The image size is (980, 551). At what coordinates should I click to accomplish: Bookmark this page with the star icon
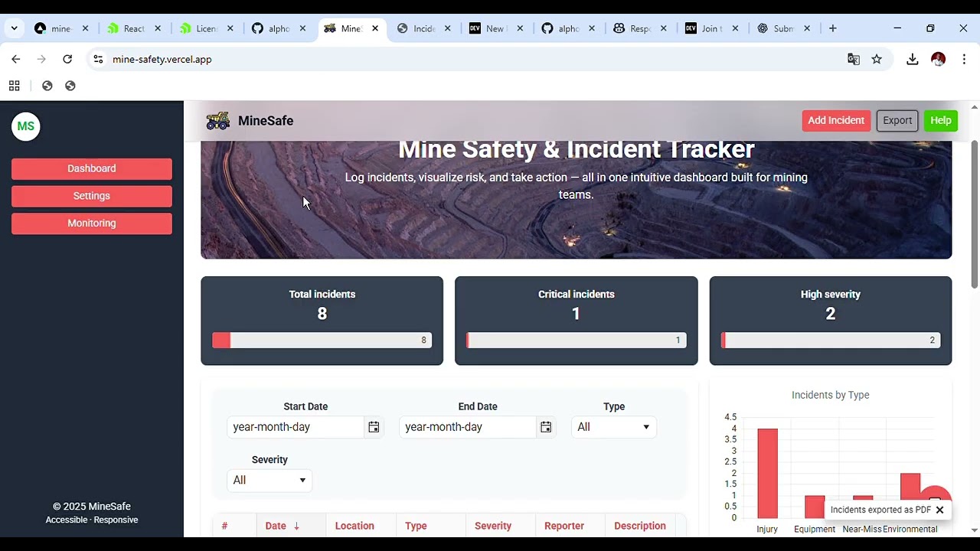877,59
